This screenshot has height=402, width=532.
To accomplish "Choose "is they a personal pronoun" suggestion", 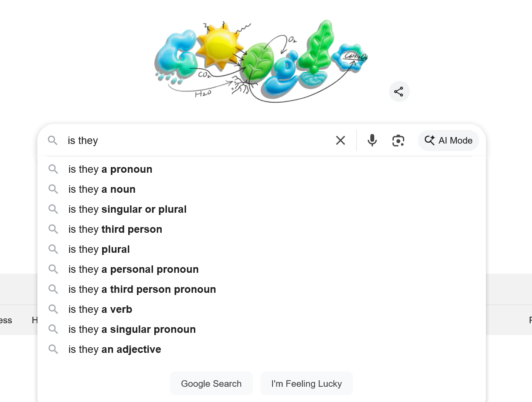I will (x=133, y=269).
